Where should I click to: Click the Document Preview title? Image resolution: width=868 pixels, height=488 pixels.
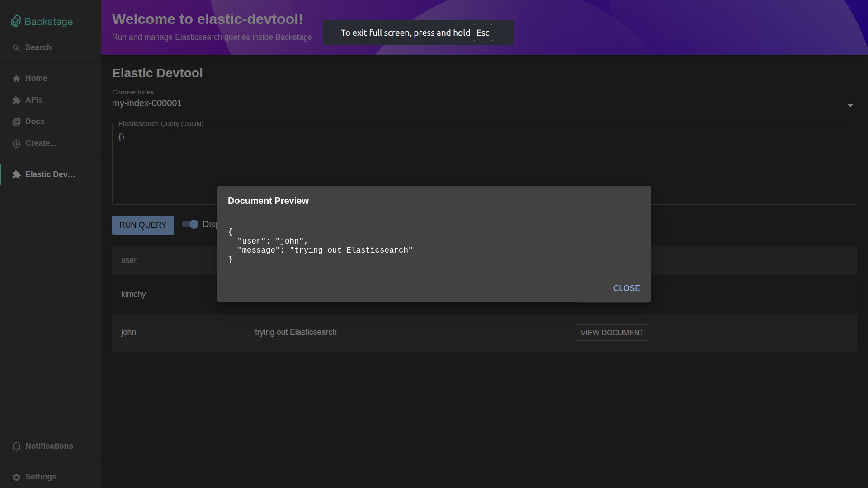tap(268, 201)
